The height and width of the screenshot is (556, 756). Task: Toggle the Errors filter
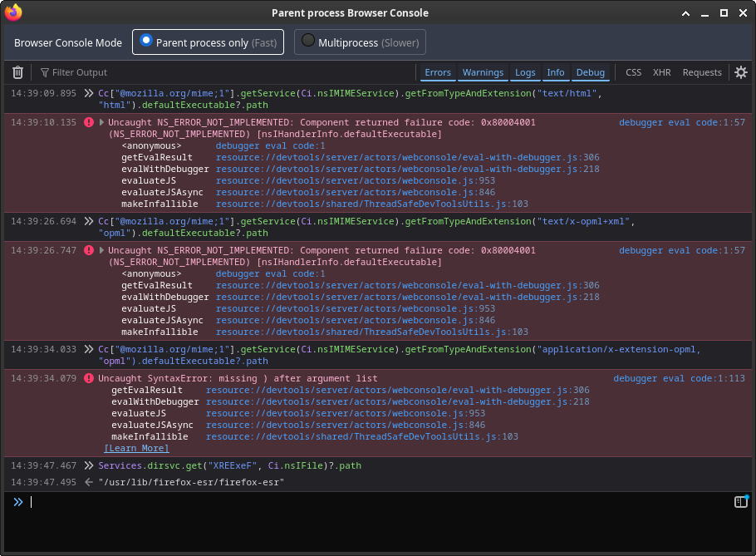tap(437, 72)
